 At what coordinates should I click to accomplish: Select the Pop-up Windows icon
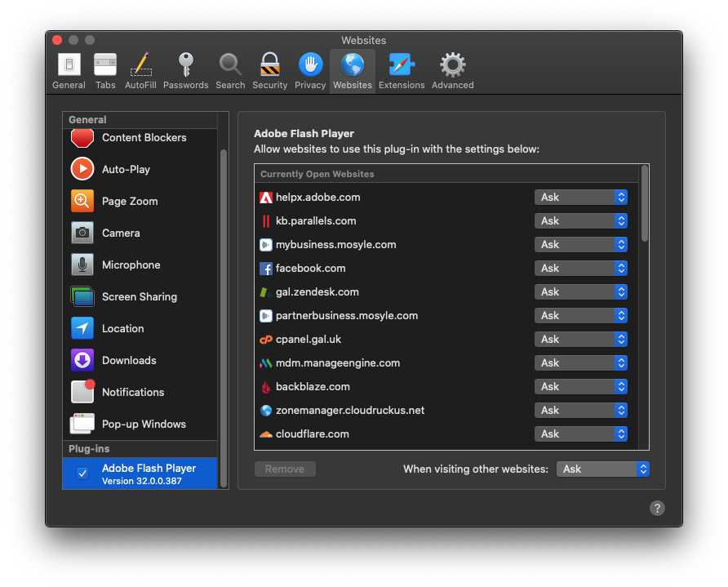[x=82, y=424]
